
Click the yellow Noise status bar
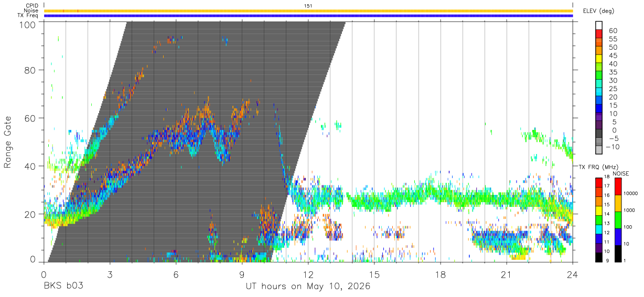[308, 10]
